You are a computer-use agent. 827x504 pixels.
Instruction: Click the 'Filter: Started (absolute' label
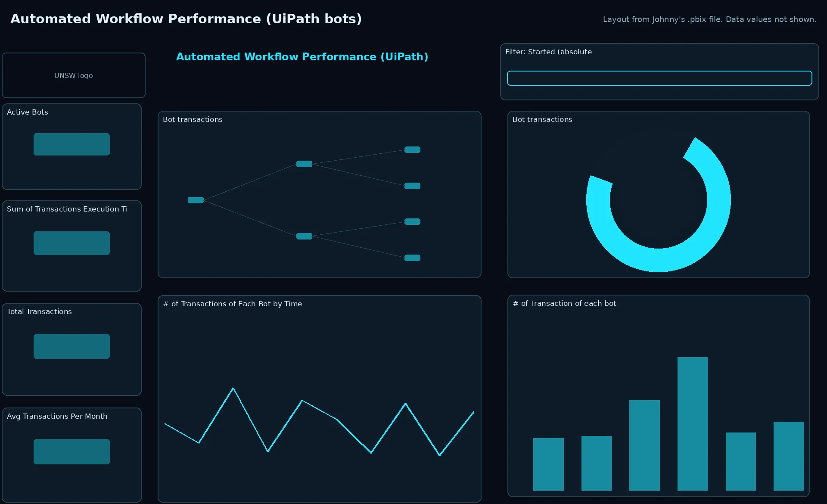(x=548, y=52)
